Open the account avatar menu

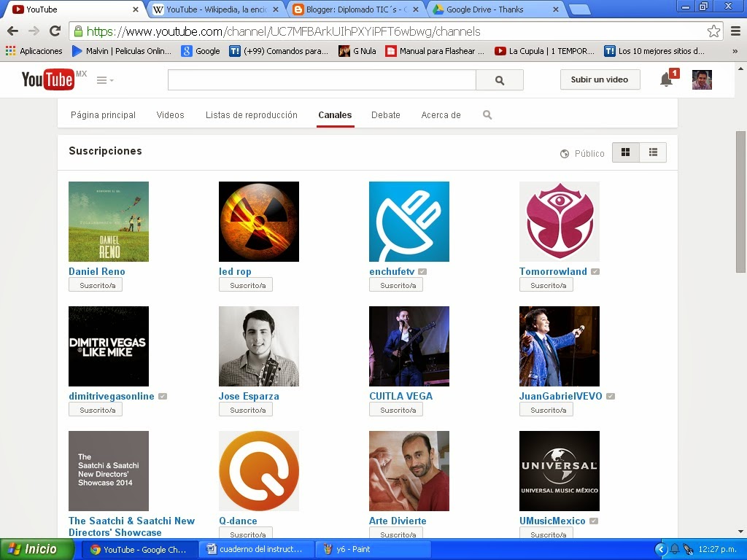tap(702, 80)
